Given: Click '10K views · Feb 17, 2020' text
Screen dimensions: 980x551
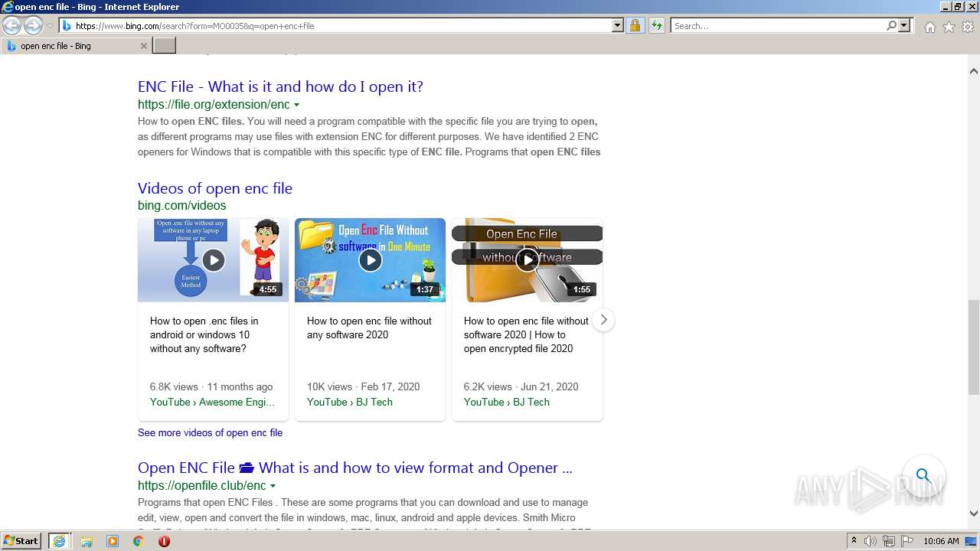Looking at the screenshot, I should tap(364, 387).
